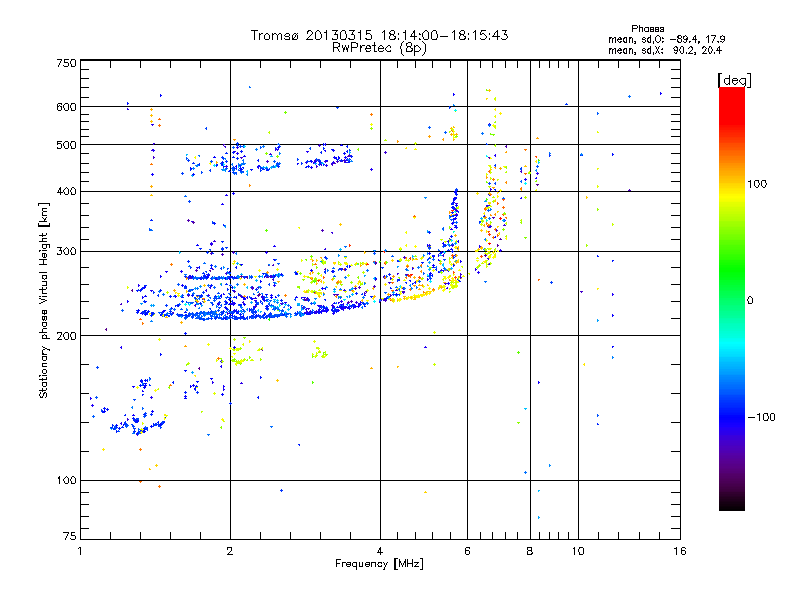Click the 'Phases' header text

(647, 29)
